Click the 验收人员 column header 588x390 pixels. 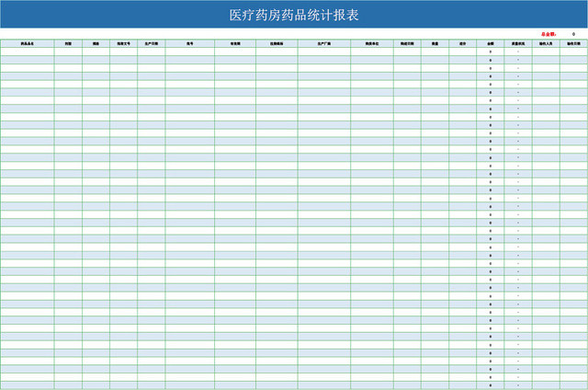point(546,43)
